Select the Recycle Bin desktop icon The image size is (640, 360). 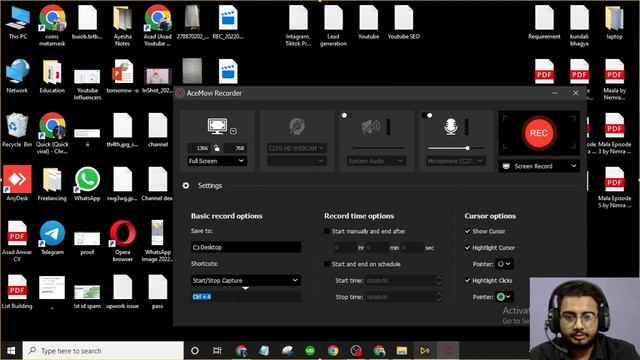tap(17, 130)
